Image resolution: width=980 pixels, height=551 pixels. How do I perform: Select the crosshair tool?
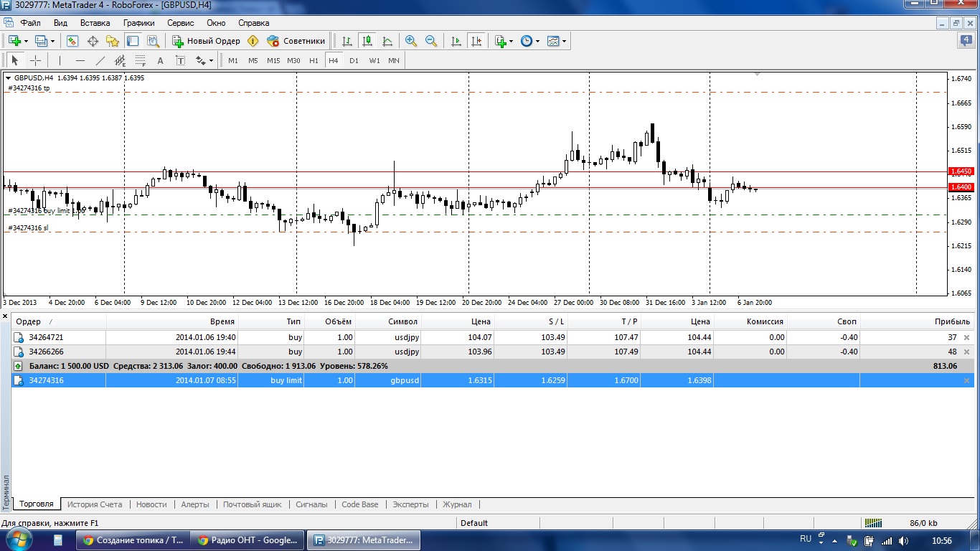coord(35,61)
